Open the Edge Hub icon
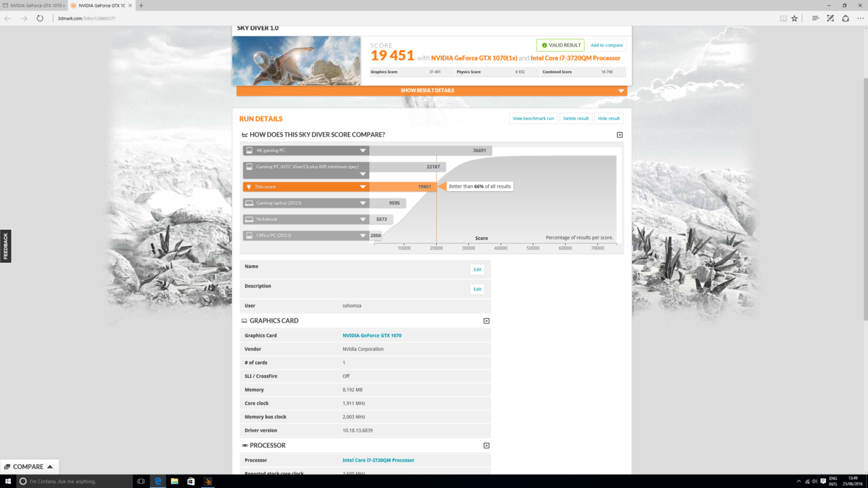 pyautogui.click(x=815, y=18)
